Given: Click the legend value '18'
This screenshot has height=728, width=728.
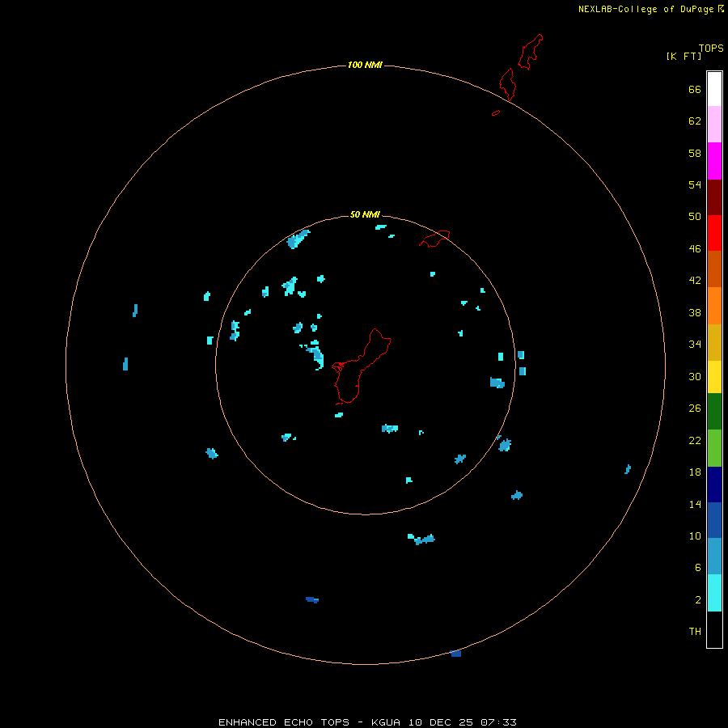Looking at the screenshot, I should pos(695,472).
